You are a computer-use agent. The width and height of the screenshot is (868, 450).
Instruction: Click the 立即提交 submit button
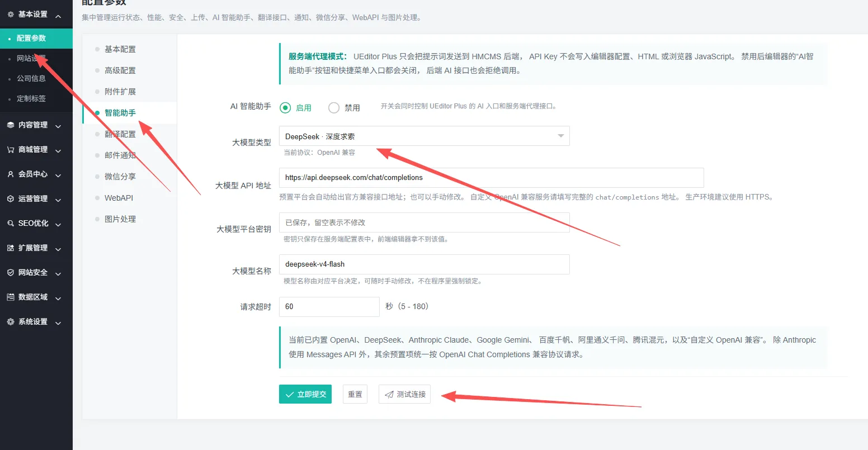point(305,394)
